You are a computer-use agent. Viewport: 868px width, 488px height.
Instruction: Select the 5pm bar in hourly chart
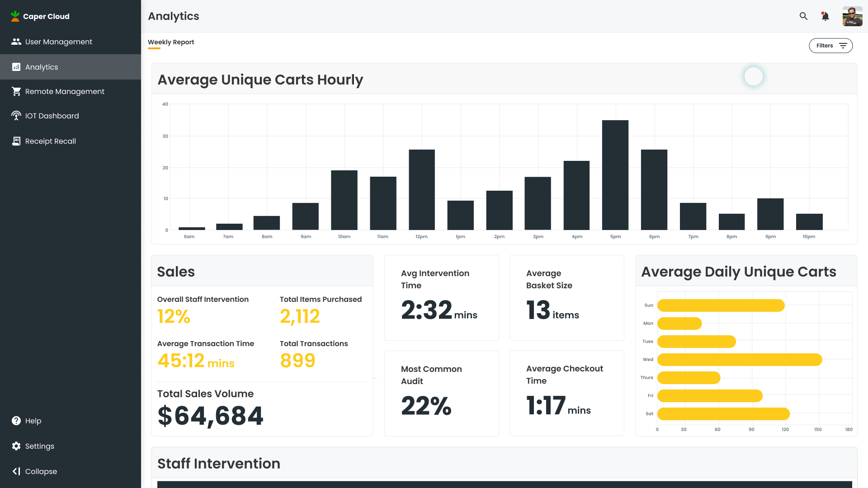coord(615,175)
